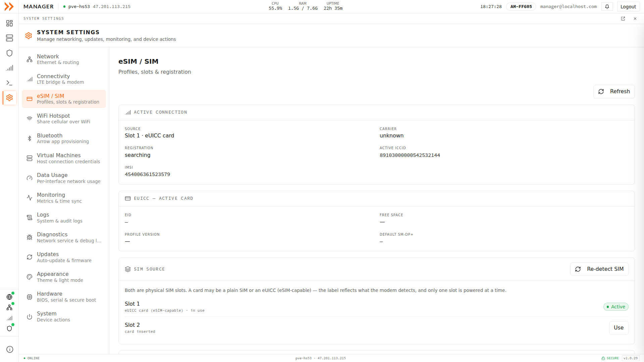
Task: Click the uptime 22h 35m readout
Action: click(333, 6)
